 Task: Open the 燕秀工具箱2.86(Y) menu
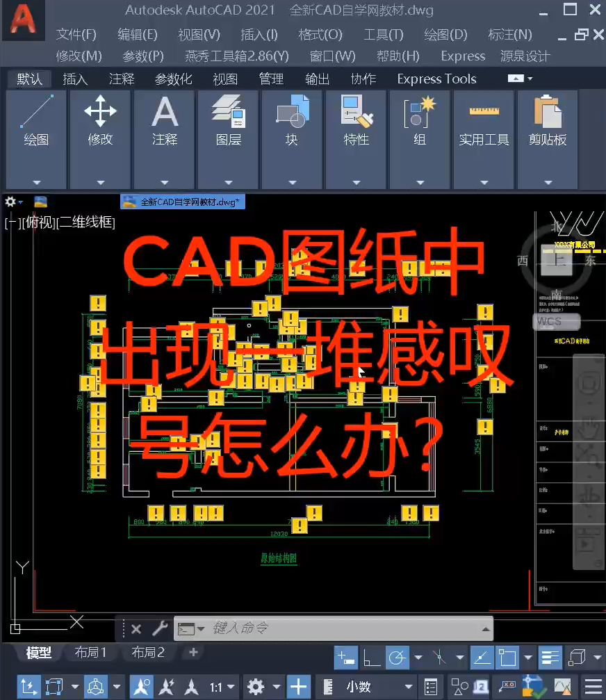(x=237, y=56)
